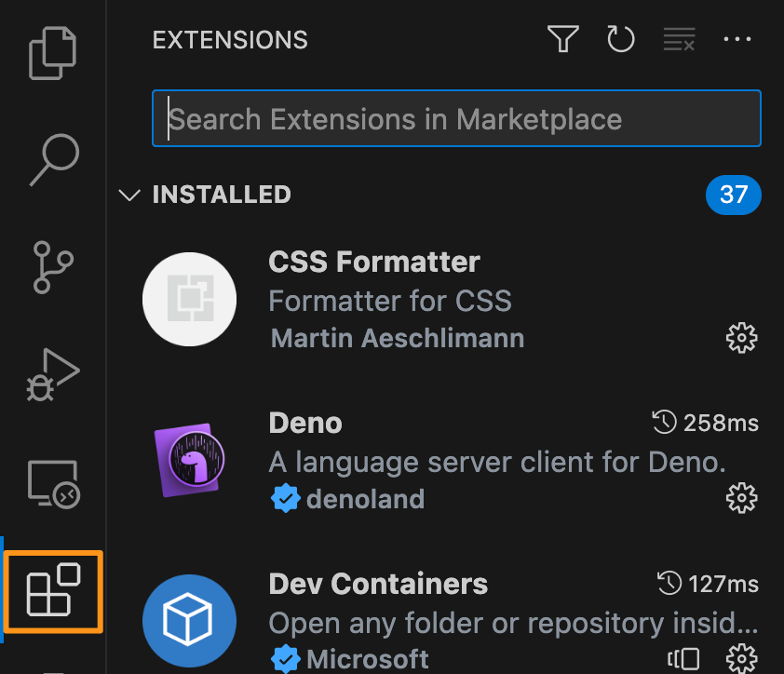
Task: Click the Deno extension logo thumbnail
Action: tap(188, 461)
